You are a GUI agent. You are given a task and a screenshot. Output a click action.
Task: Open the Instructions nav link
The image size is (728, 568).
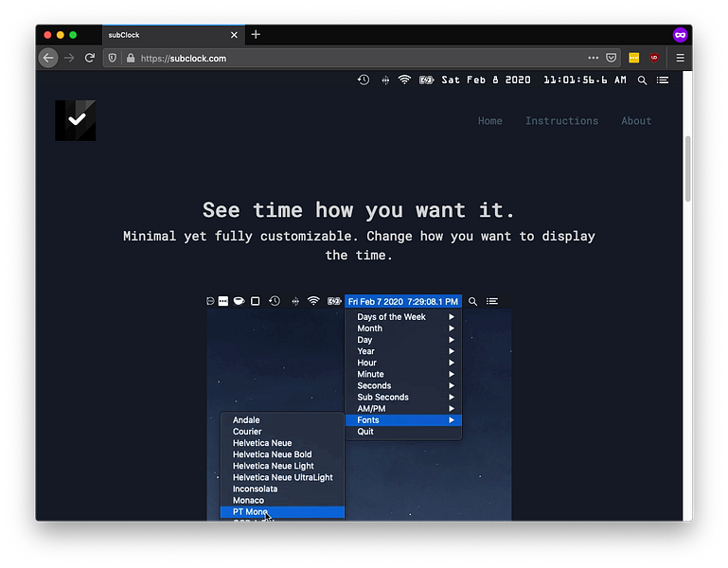561,121
